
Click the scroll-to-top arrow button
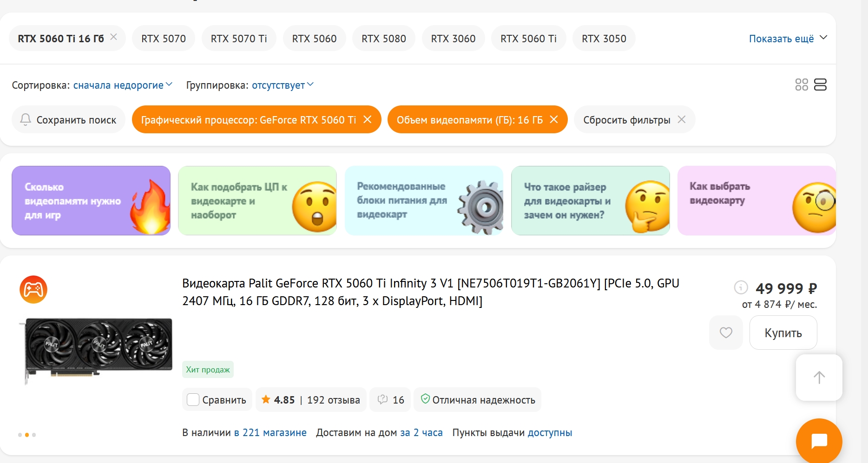pyautogui.click(x=819, y=378)
